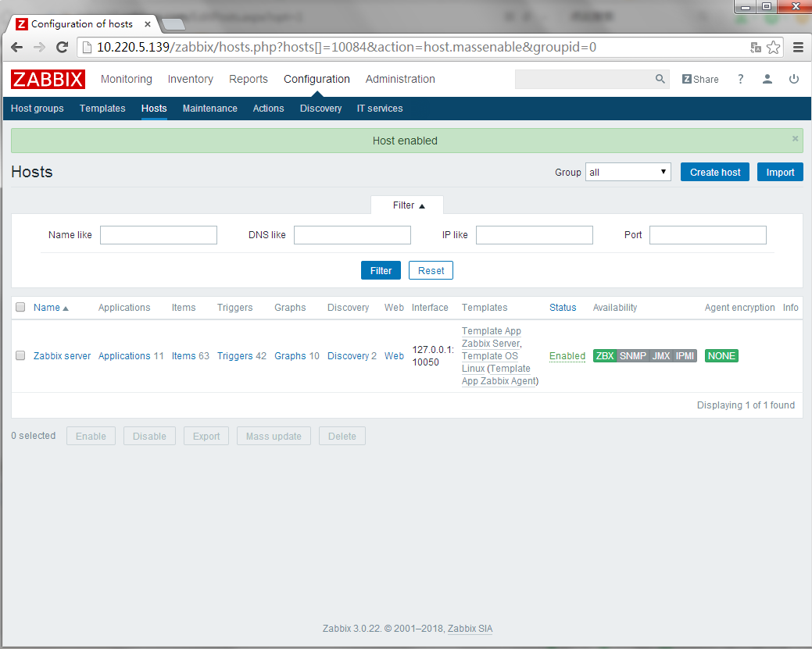
Task: Click the sign out power icon
Action: coord(793,79)
